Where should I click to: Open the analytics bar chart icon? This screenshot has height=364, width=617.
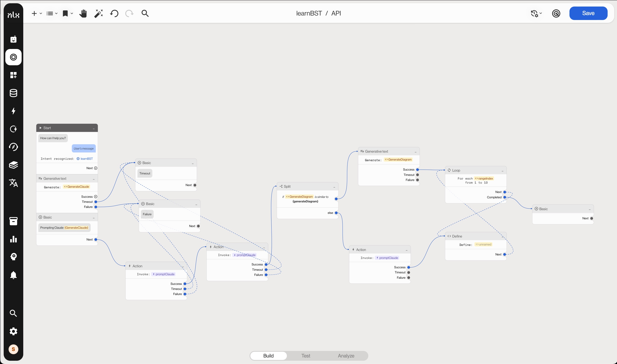[x=13, y=239]
